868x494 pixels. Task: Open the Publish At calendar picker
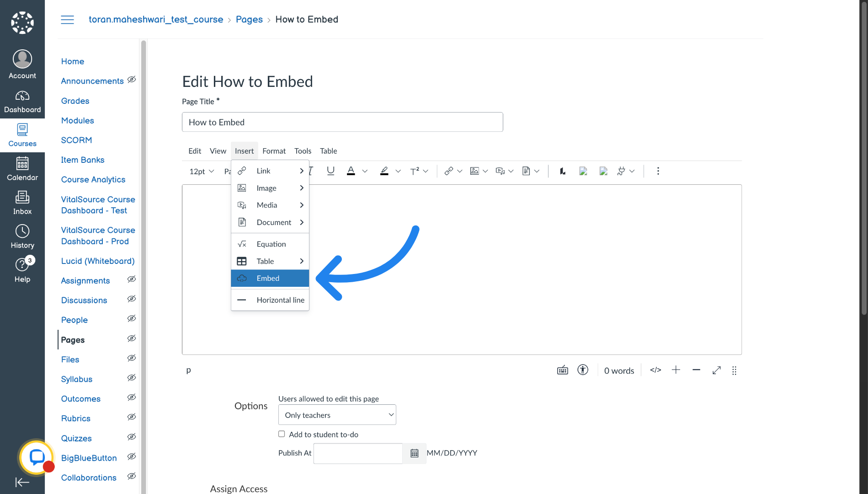tap(415, 453)
